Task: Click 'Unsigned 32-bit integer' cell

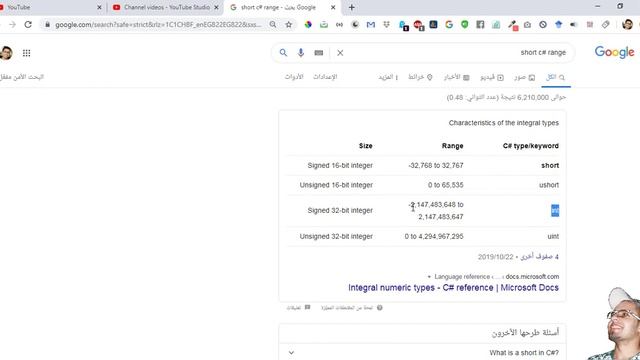Action: [x=336, y=236]
